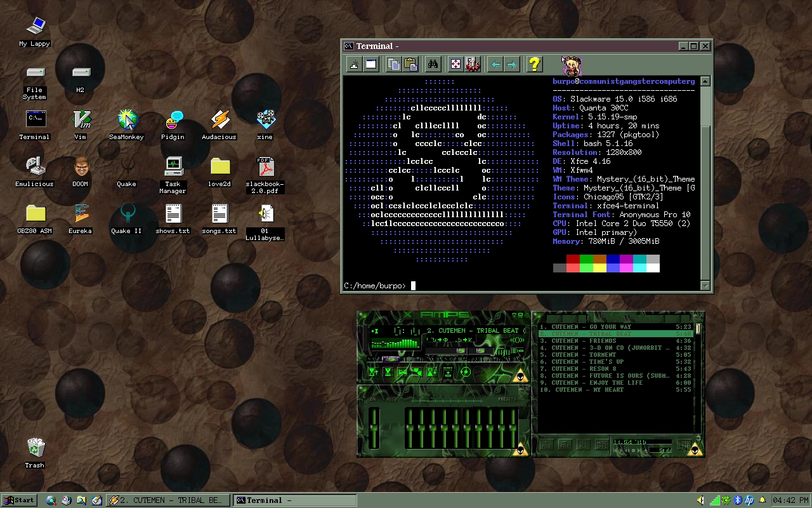Viewport: 812px width, 508px height.
Task: Click the taskbar clock showing 04:42 PM
Action: click(790, 500)
